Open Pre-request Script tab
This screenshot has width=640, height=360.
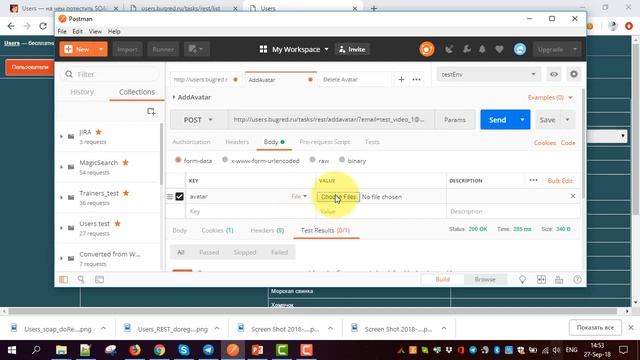click(325, 142)
